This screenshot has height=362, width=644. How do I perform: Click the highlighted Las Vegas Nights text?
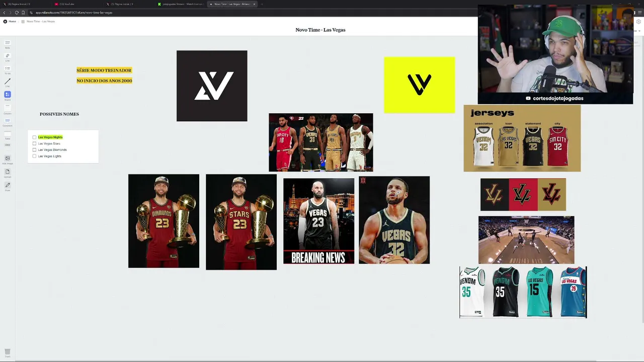coord(50,137)
